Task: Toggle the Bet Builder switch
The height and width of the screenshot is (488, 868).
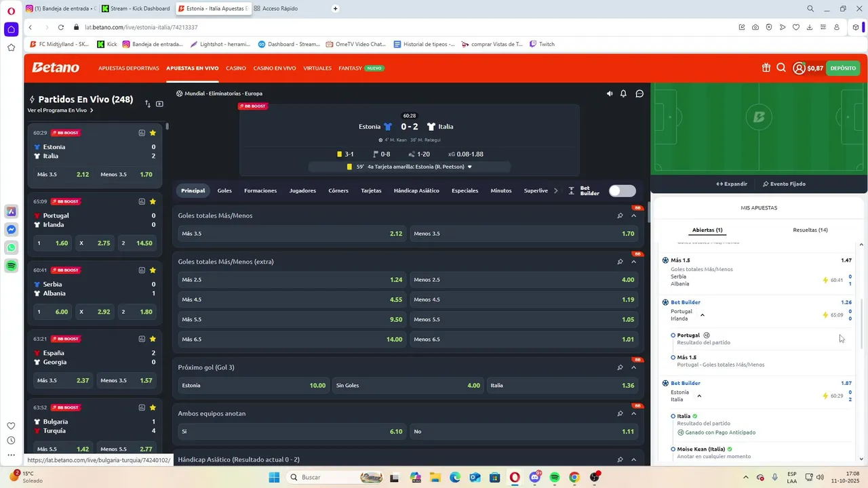Action: (622, 190)
